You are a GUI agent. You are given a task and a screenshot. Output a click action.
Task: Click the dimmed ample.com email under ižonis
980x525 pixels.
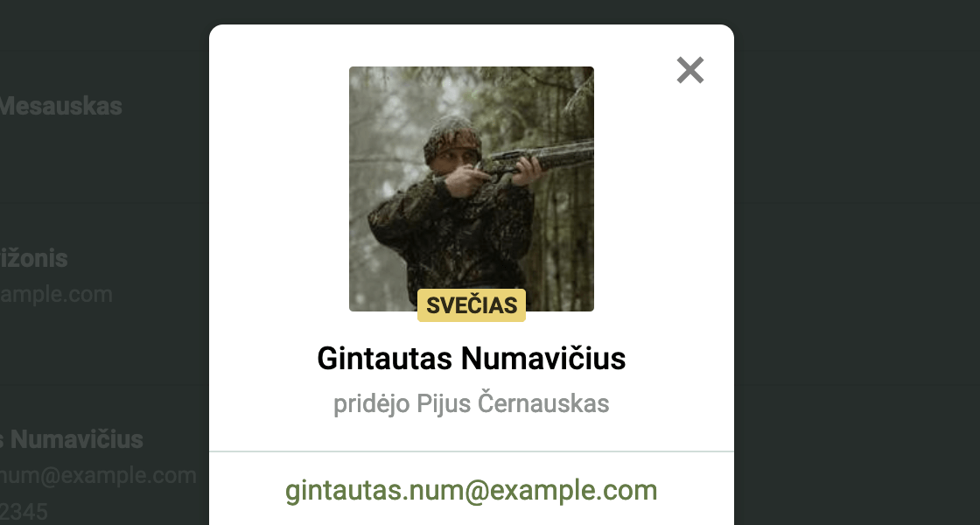point(56,294)
